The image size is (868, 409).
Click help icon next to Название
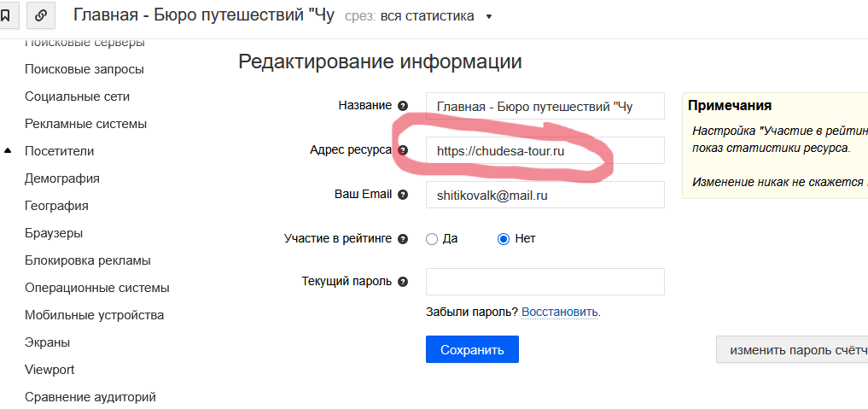click(403, 106)
